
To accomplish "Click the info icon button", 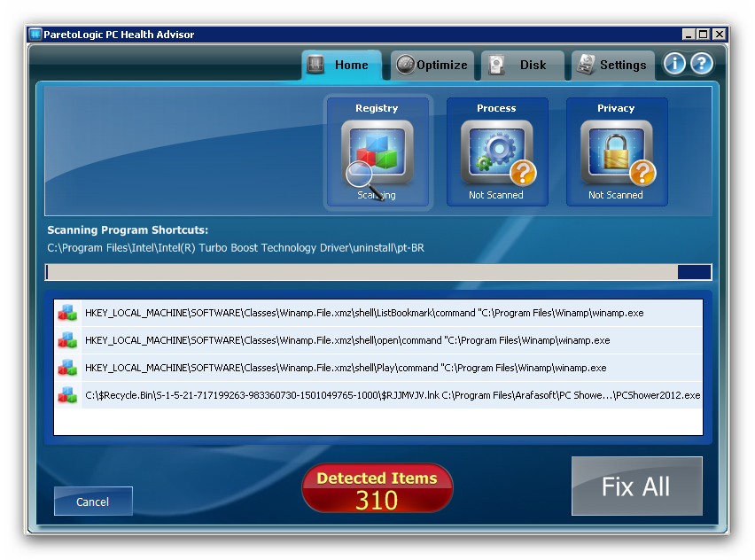I will 674,64.
